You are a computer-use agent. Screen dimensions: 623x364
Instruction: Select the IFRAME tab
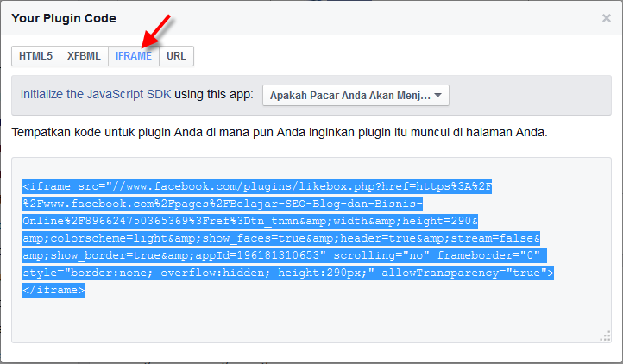click(x=134, y=56)
